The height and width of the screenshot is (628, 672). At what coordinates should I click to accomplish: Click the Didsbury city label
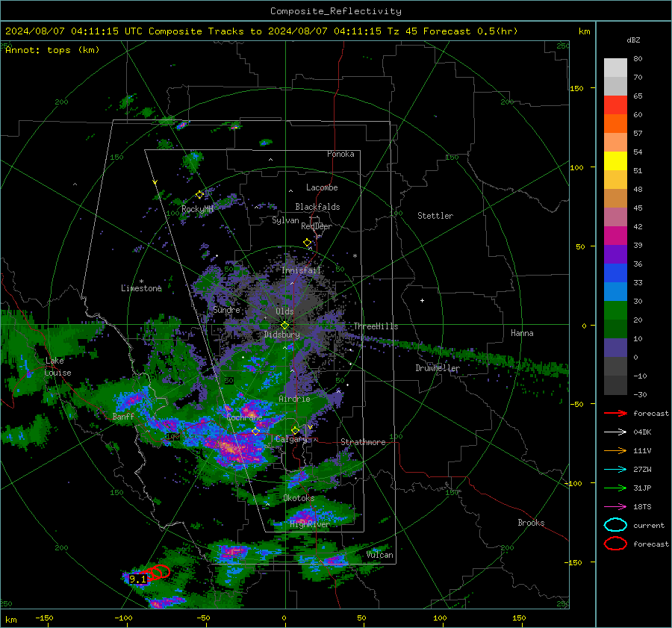tap(281, 335)
